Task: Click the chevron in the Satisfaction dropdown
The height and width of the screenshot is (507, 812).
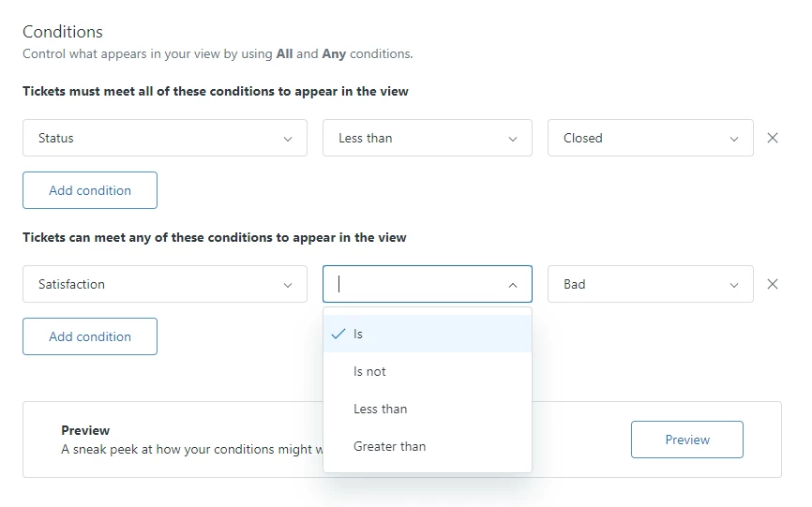Action: 288,285
